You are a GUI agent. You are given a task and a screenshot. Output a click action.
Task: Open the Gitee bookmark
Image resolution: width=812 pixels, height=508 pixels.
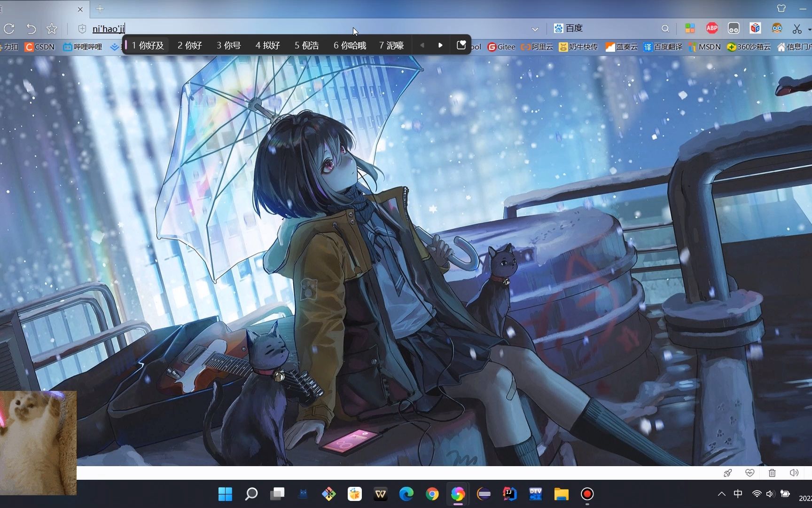pos(501,47)
